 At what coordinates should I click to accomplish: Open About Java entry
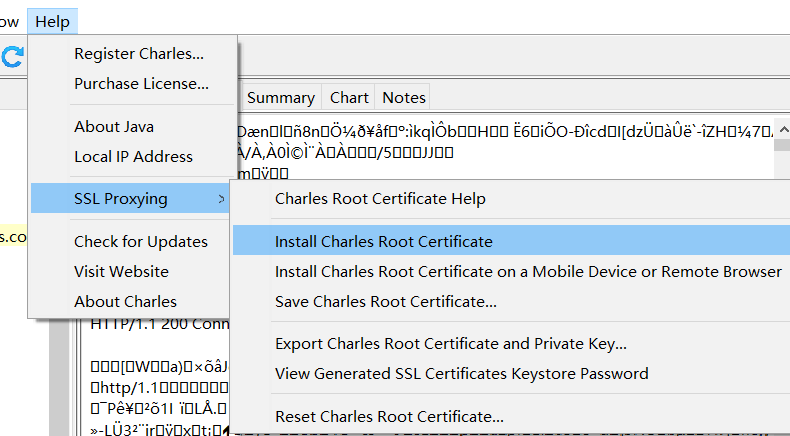[133, 127]
